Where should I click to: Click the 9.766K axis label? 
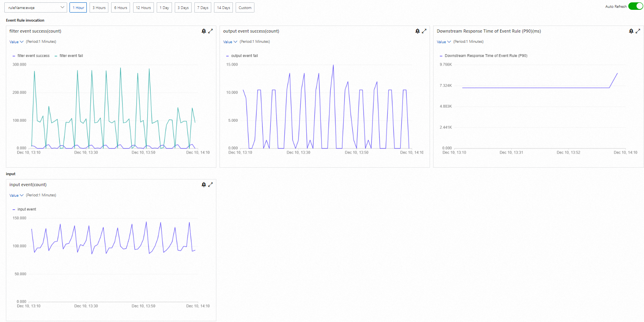[x=446, y=64]
